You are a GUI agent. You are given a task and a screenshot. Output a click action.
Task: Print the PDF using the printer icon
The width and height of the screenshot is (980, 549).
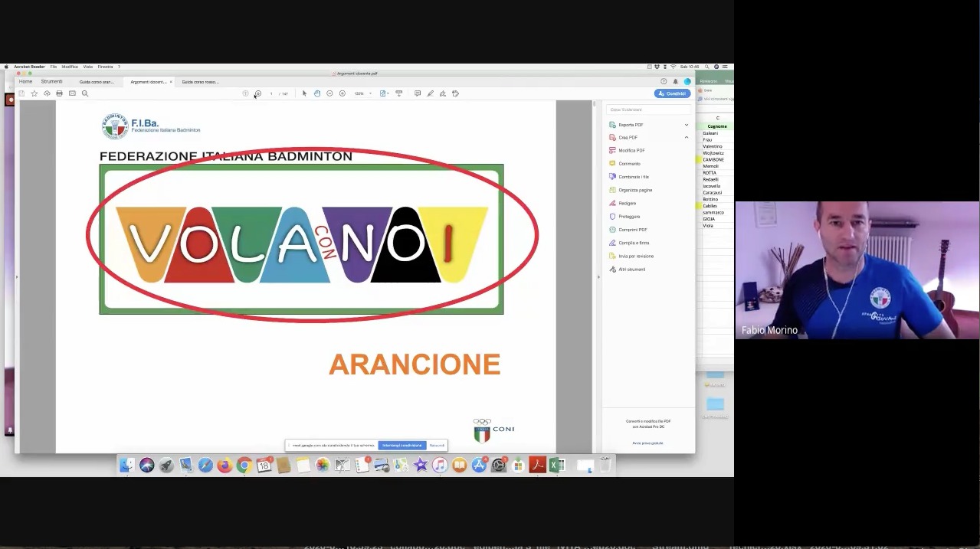(59, 93)
